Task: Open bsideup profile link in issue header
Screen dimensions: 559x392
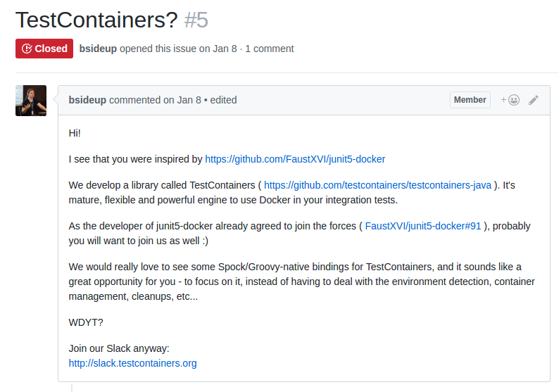Action: coord(98,49)
